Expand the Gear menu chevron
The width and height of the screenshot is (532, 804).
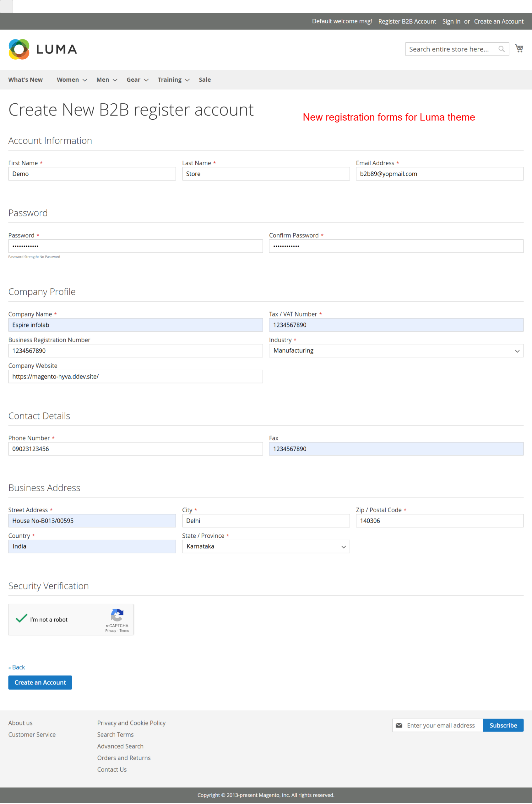[146, 80]
